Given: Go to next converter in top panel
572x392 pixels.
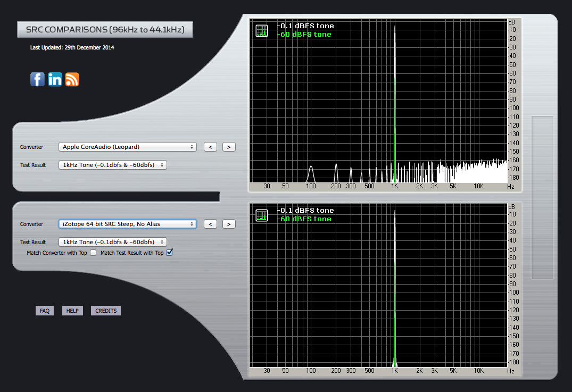Looking at the screenshot, I should pos(229,147).
